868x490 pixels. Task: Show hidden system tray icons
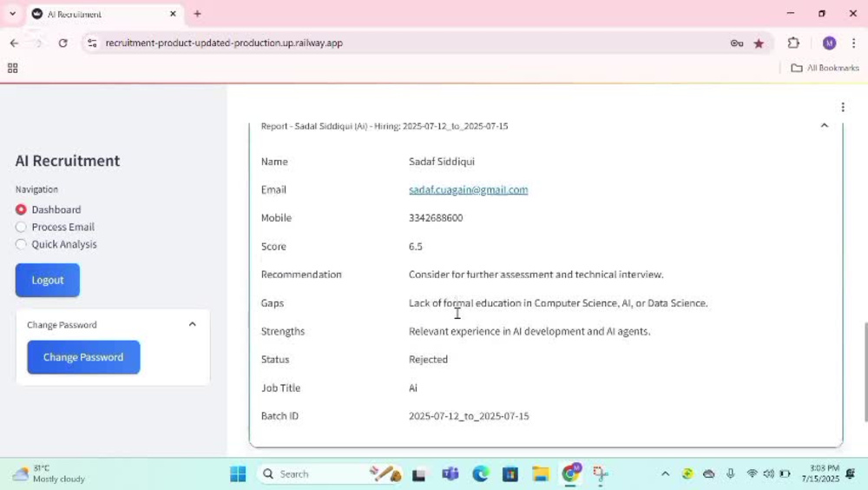pos(666,473)
